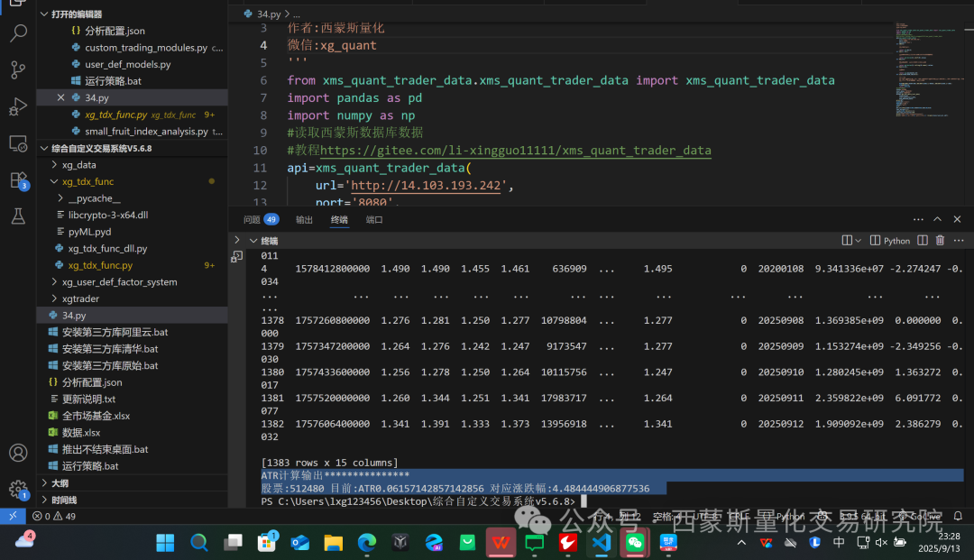Close the 34.py editor in open editors
This screenshot has height=560, width=974.
coord(61,97)
